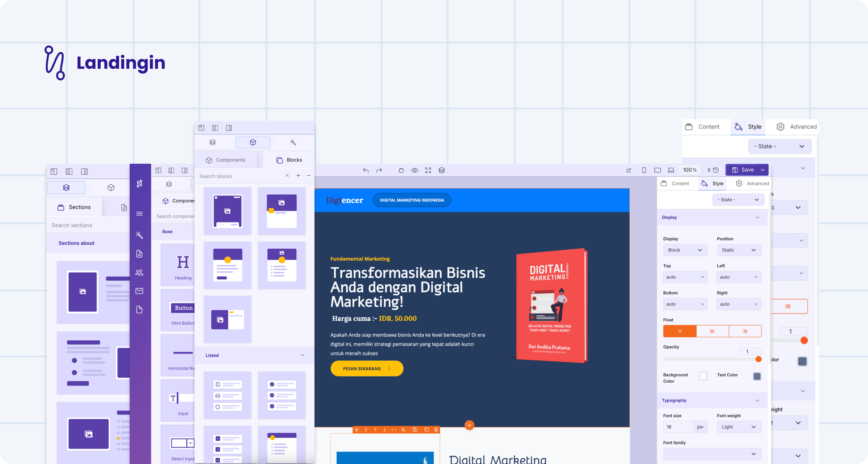Open the Font weight Light dropdown
This screenshot has height=464, width=868.
pyautogui.click(x=739, y=427)
